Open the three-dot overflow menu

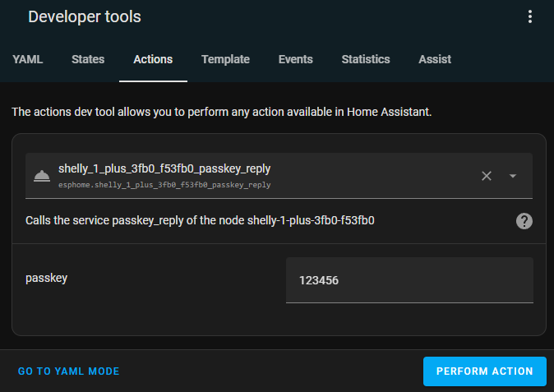point(529,16)
